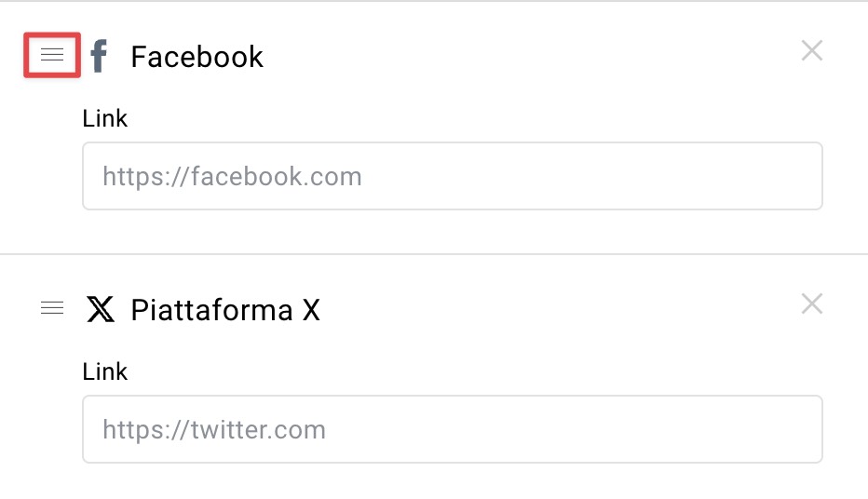This screenshot has height=499, width=868.
Task: Click the X platform logo icon
Action: click(x=101, y=309)
